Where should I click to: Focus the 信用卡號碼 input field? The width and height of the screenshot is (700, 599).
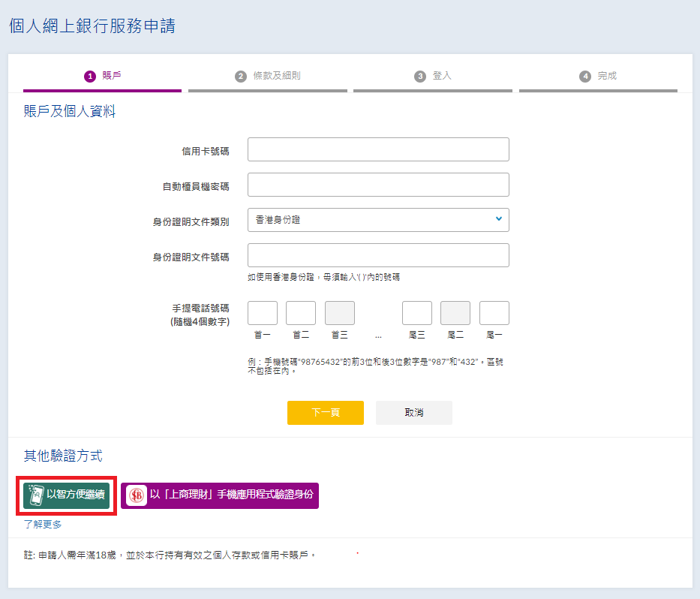tap(378, 149)
